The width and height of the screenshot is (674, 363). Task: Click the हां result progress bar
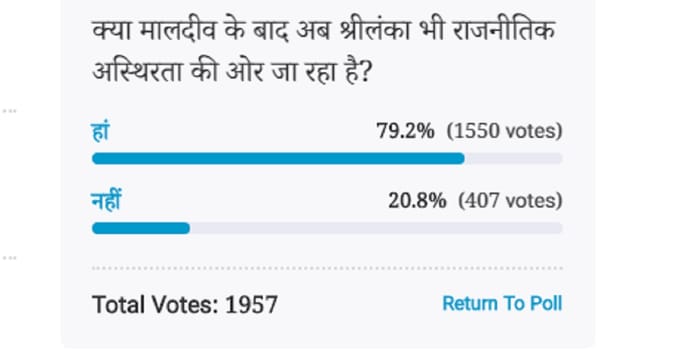327,158
